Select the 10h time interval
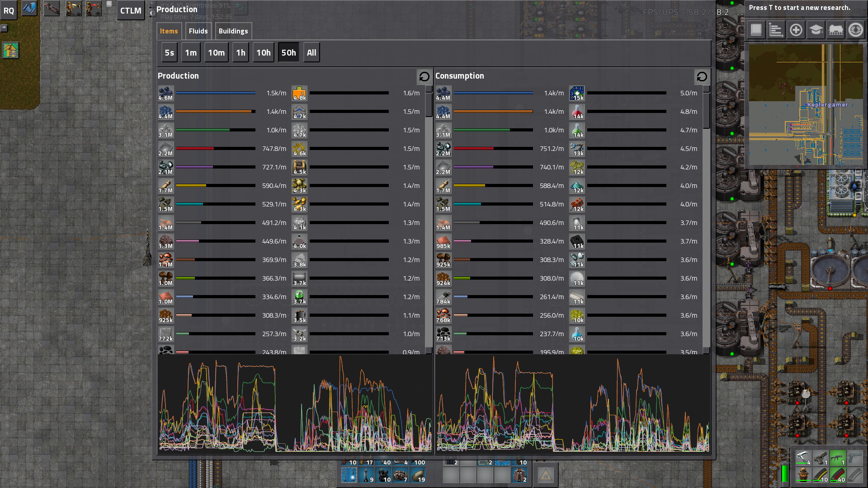The image size is (868, 488). click(x=263, y=52)
